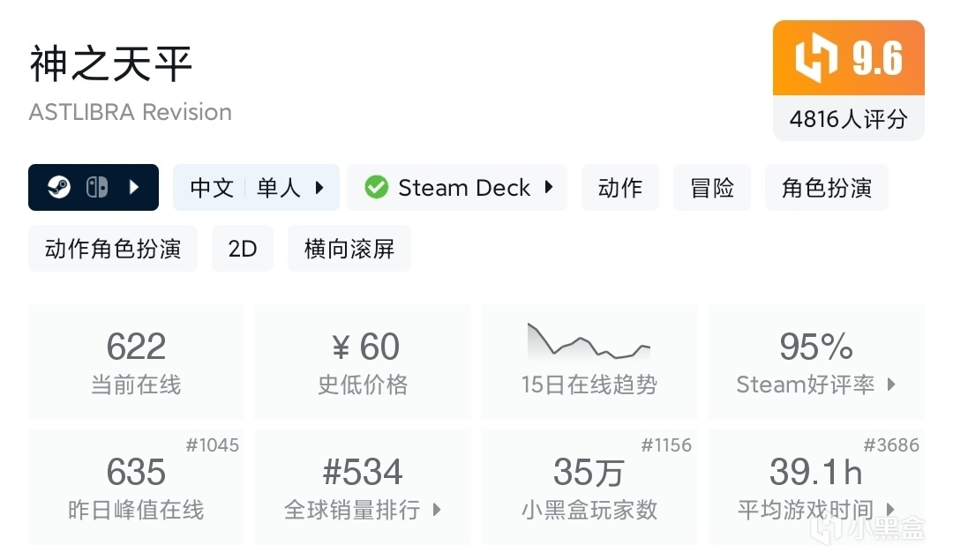Select the 2D tag

point(243,249)
